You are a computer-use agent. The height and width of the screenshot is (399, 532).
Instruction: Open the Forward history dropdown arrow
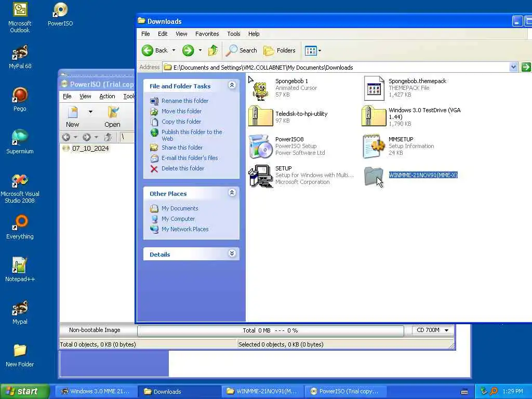[200, 50]
